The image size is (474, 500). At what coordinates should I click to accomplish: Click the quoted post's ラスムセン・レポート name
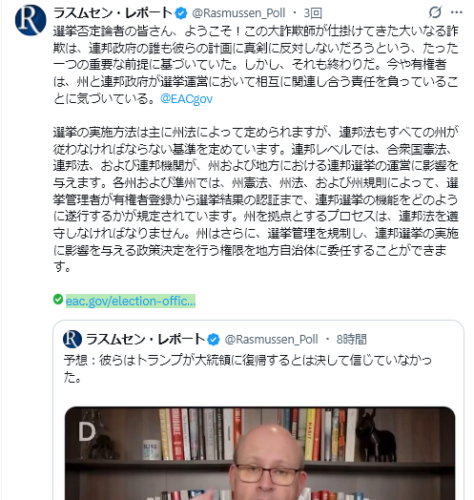(145, 339)
